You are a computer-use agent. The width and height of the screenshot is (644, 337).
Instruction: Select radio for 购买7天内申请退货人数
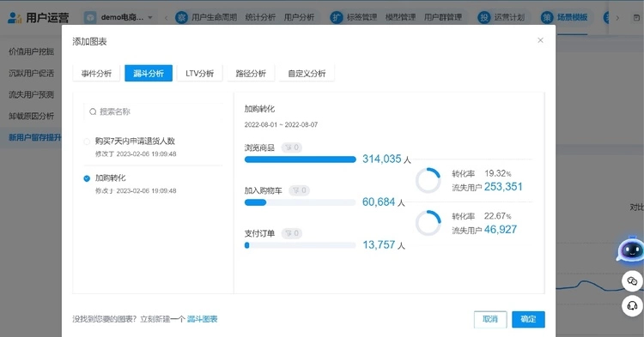pyautogui.click(x=87, y=141)
